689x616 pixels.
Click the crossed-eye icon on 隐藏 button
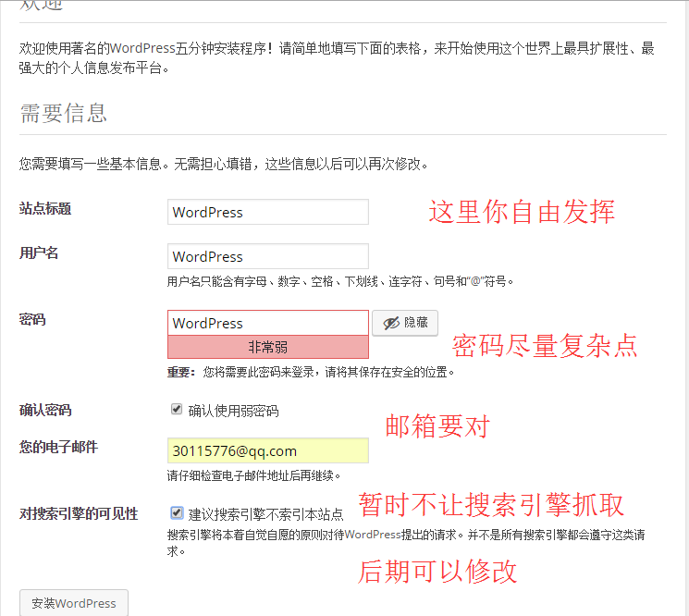[390, 323]
